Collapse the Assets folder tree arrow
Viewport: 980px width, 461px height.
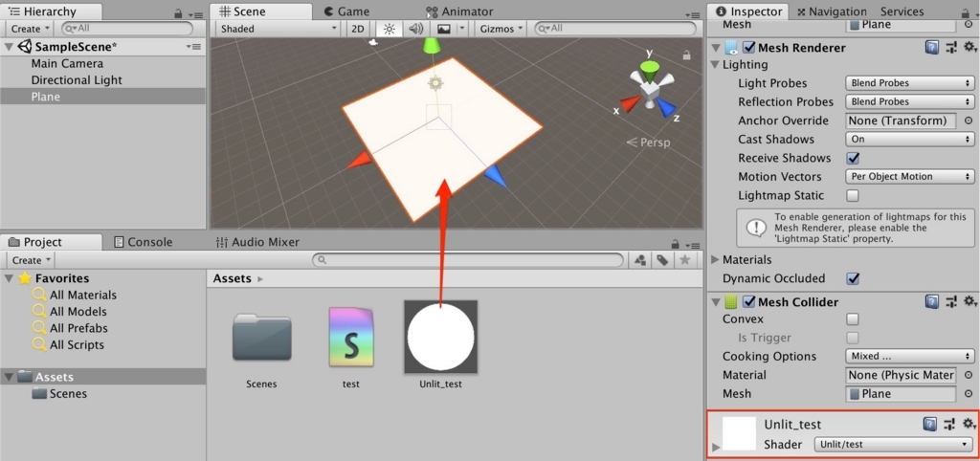9,377
